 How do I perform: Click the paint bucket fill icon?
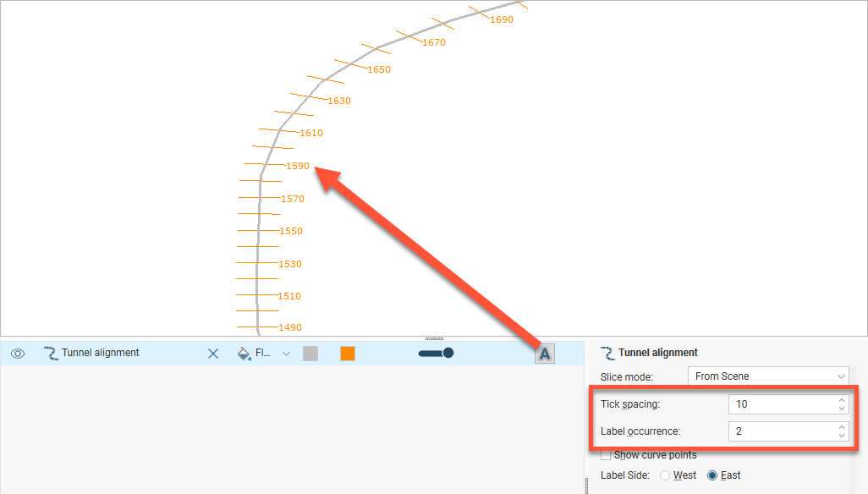click(244, 354)
